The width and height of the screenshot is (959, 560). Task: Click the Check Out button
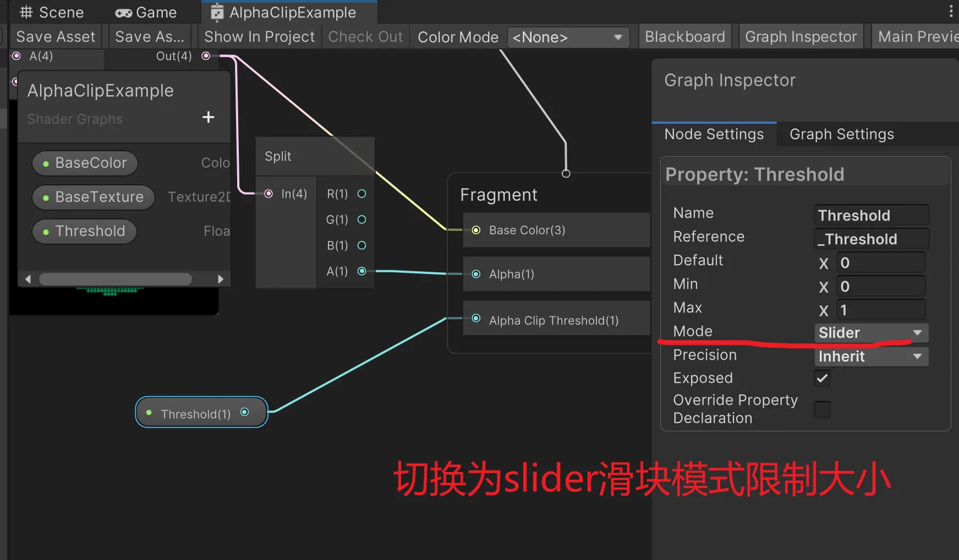point(366,37)
